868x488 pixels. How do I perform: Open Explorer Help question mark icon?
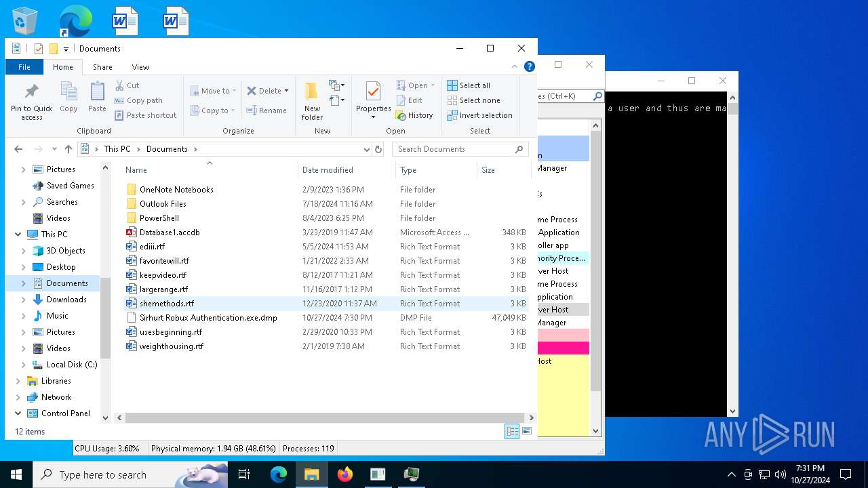(530, 66)
